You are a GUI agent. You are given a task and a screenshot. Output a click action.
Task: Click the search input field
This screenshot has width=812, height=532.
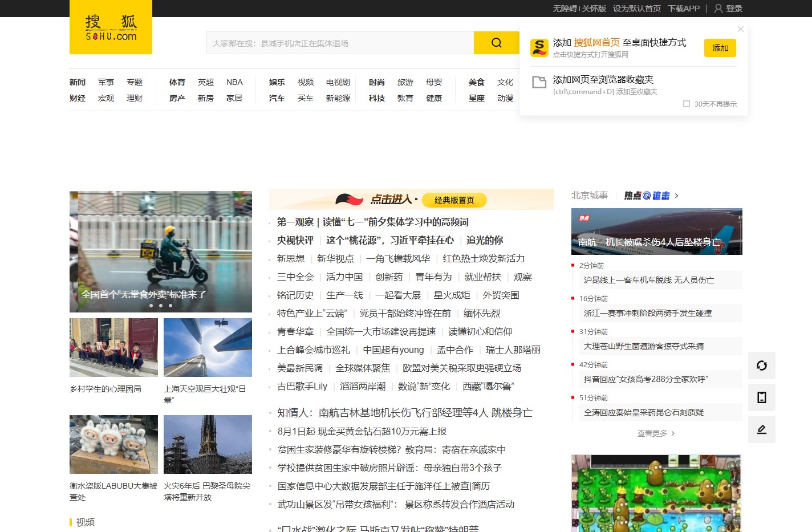pos(340,43)
